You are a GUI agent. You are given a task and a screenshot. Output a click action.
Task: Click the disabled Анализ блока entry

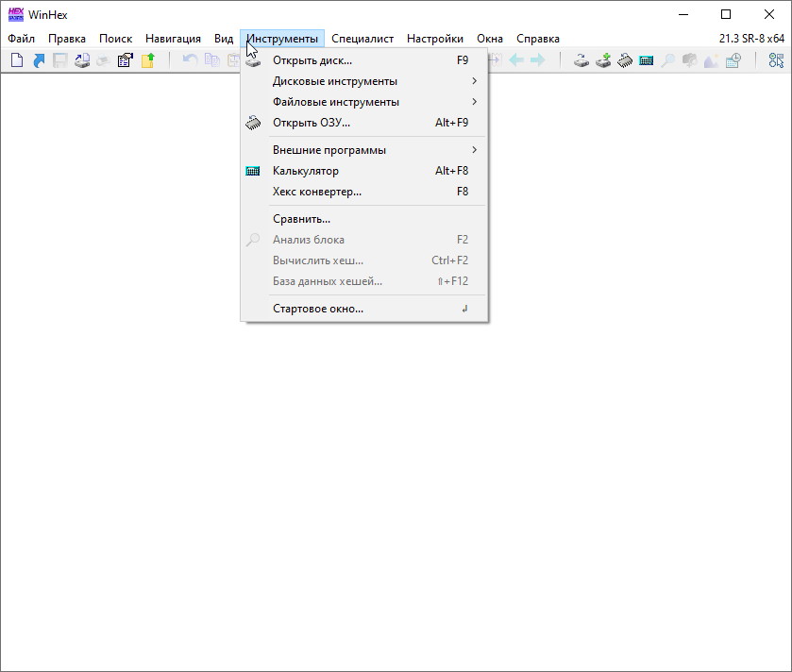click(x=364, y=240)
